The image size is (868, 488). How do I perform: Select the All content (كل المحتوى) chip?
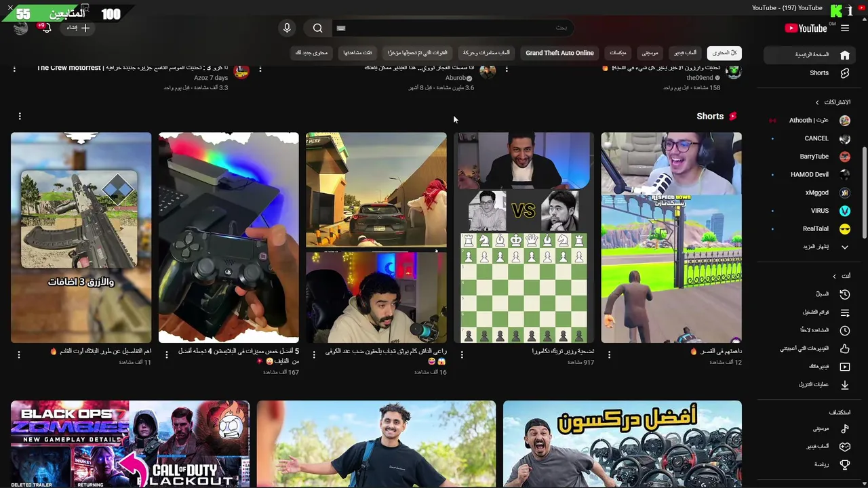point(724,53)
